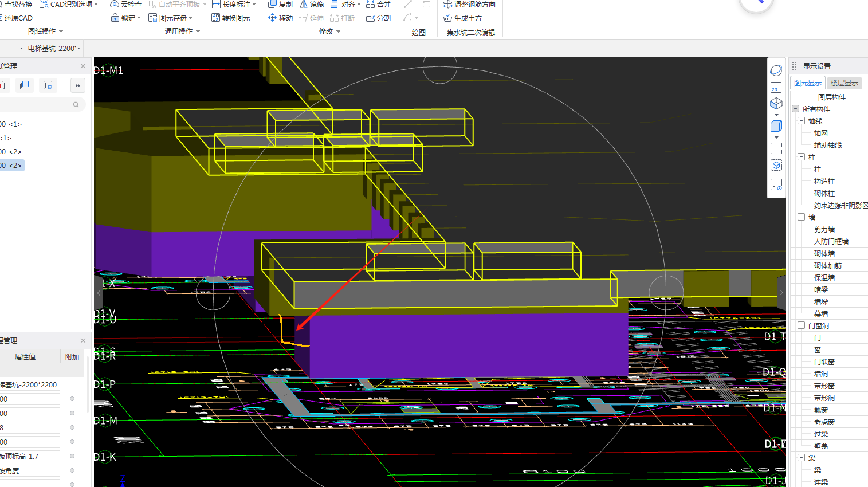Image resolution: width=868 pixels, height=487 pixels.
Task: Click the 云检查 cloud check icon
Action: pyautogui.click(x=115, y=4)
